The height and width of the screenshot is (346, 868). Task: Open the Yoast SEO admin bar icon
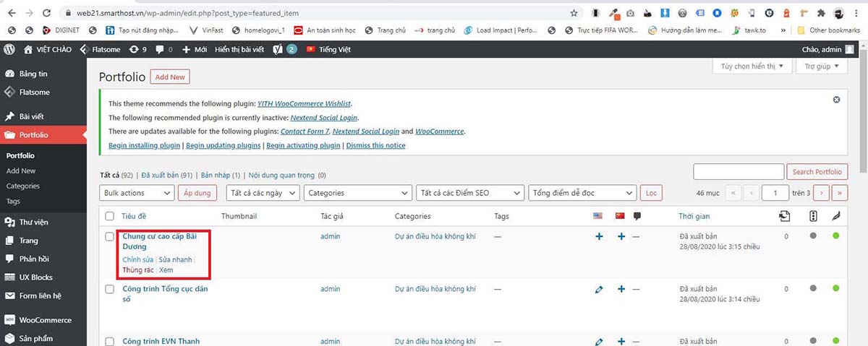tap(278, 49)
